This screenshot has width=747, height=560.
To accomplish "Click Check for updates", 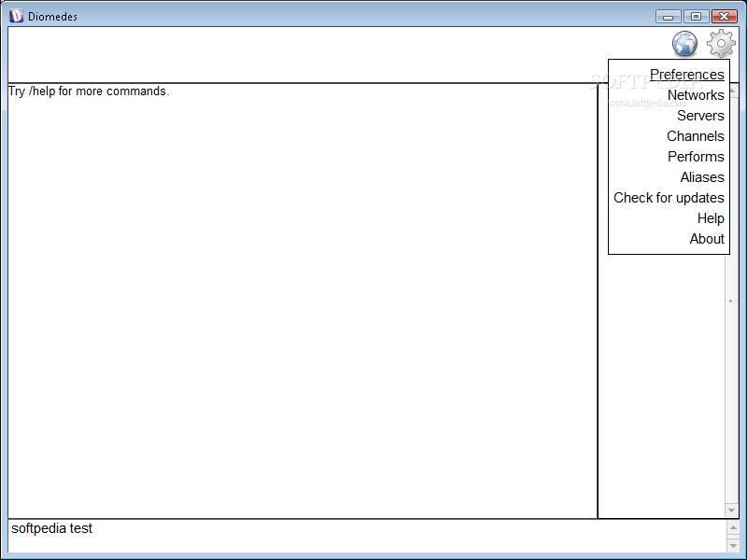I will [x=669, y=197].
